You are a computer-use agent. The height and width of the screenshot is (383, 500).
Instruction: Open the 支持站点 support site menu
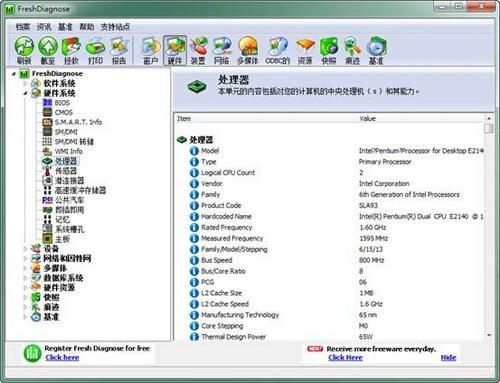(x=115, y=27)
